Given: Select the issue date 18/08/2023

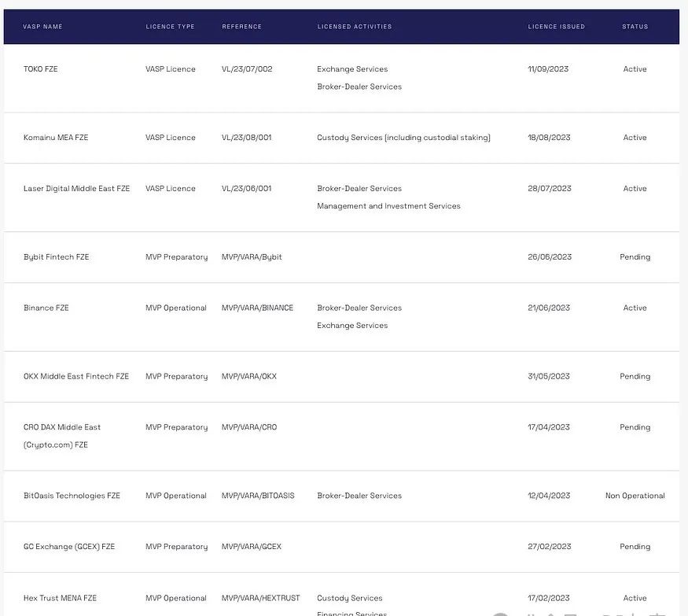Looking at the screenshot, I should click(x=549, y=138).
